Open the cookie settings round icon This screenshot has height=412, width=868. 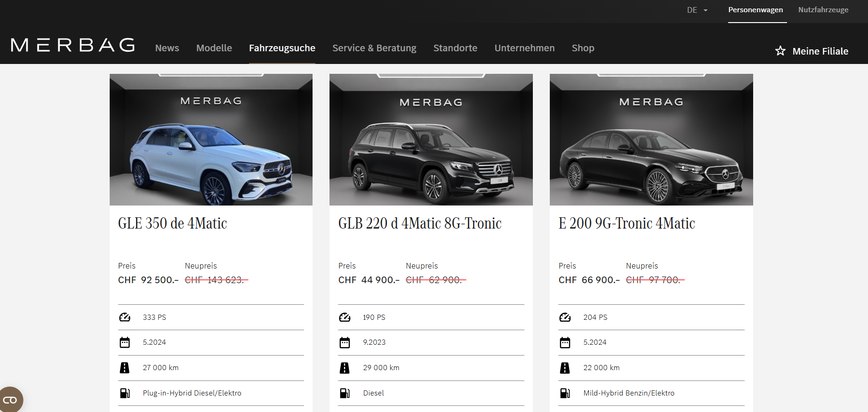[x=10, y=400]
